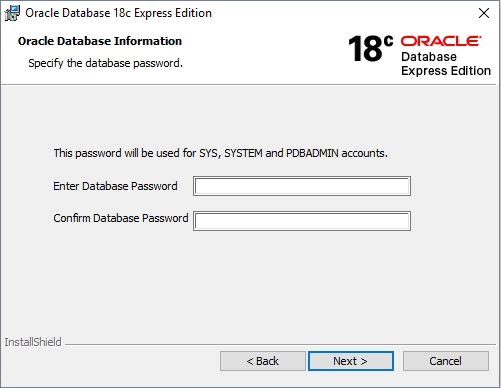Click 'Specify the database password.' subtitle
This screenshot has height=388, width=501.
105,63
